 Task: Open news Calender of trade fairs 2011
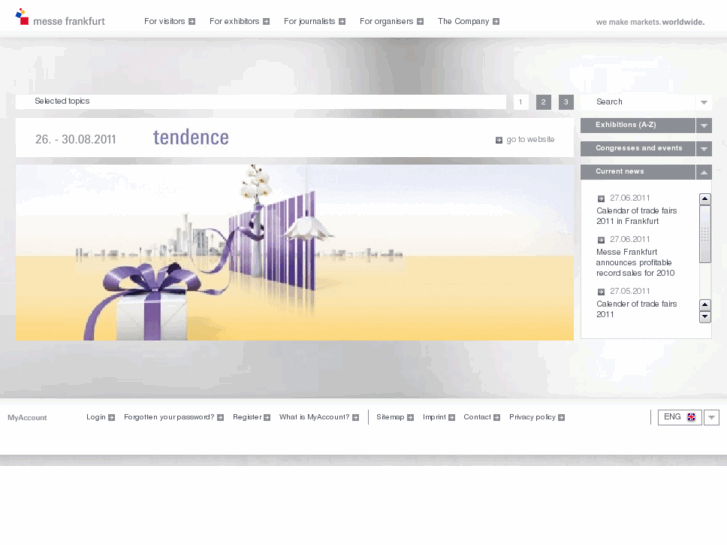pyautogui.click(x=637, y=309)
